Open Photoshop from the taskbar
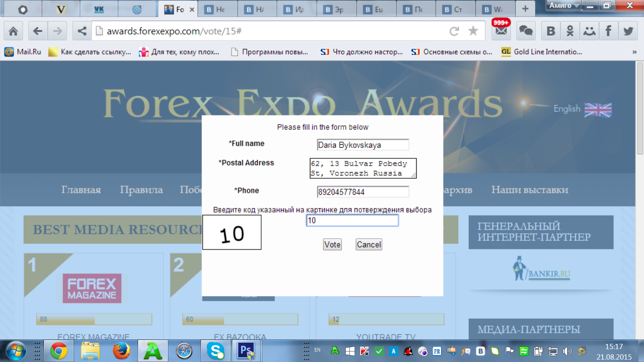 [246, 351]
